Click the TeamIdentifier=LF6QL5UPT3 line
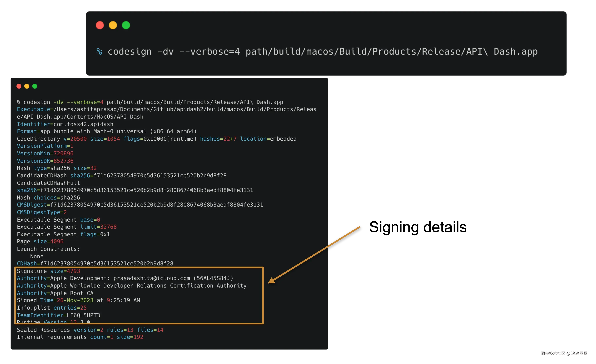596x364 pixels. tap(58, 315)
